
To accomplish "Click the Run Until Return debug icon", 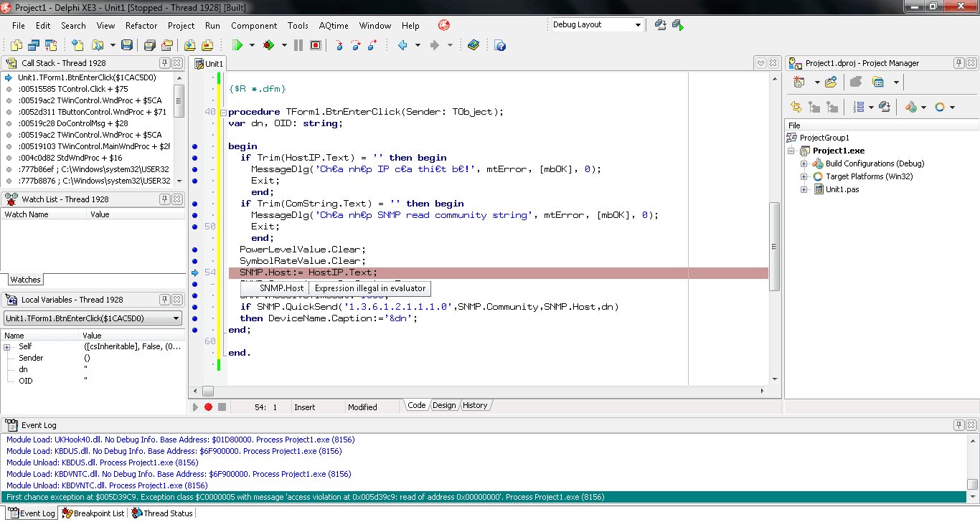I will (372, 45).
